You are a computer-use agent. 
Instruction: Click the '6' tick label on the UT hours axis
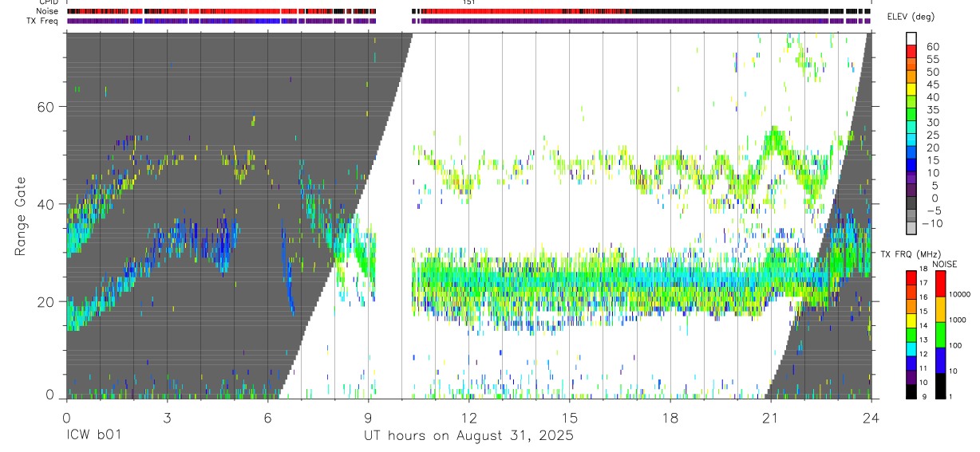(x=267, y=417)
